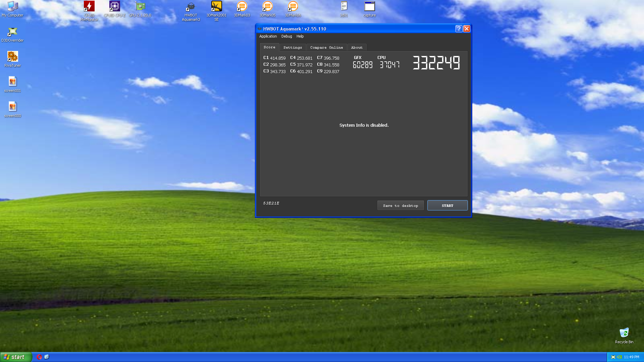Open the Debug menu
This screenshot has width=644, height=362.
point(286,36)
